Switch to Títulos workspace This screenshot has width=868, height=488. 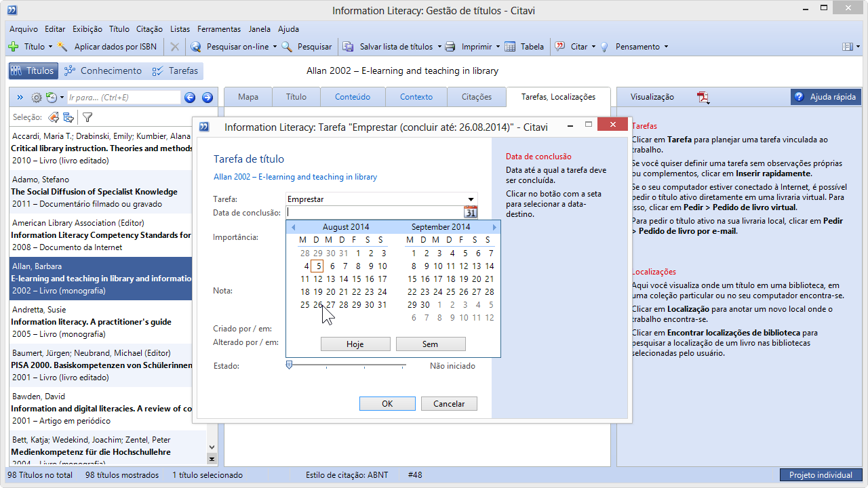pyautogui.click(x=33, y=70)
